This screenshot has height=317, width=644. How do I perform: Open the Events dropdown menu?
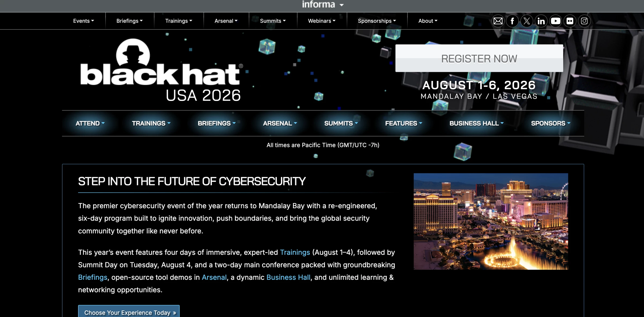(83, 21)
